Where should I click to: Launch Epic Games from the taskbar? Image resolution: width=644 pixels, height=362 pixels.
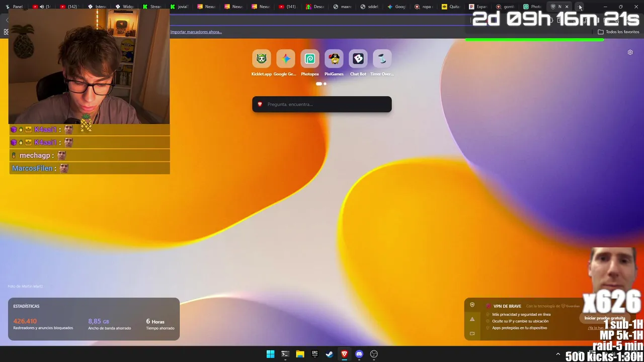(314, 354)
